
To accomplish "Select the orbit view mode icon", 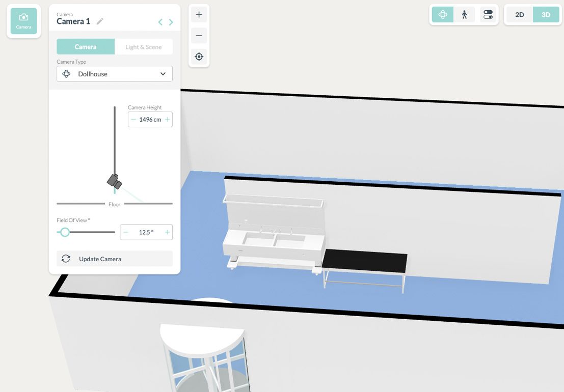I will [443, 15].
